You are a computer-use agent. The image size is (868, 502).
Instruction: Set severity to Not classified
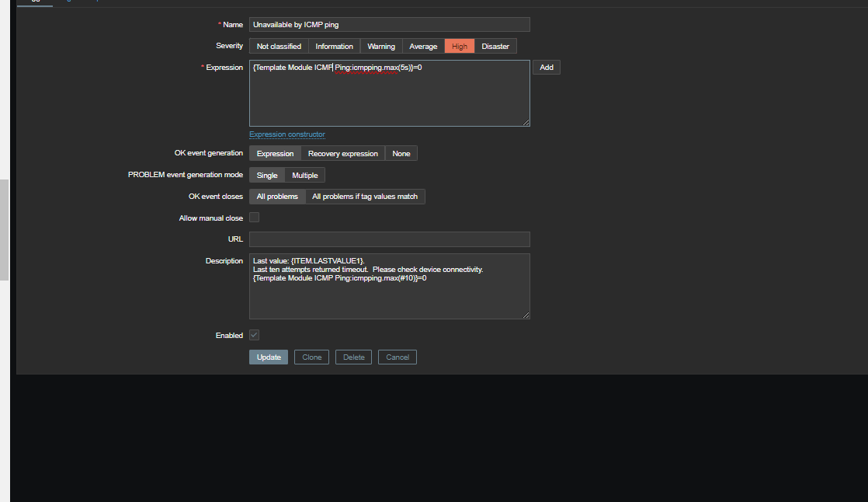(x=279, y=47)
